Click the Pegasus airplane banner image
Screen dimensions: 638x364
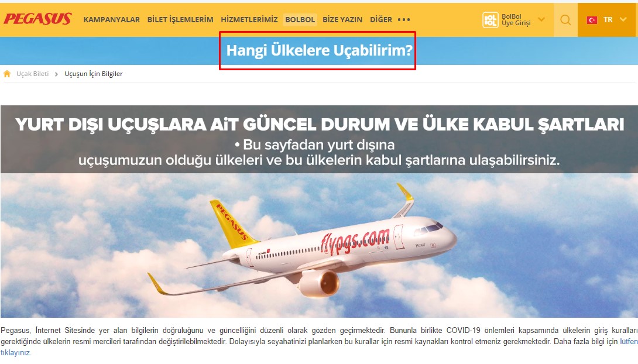coord(319,211)
